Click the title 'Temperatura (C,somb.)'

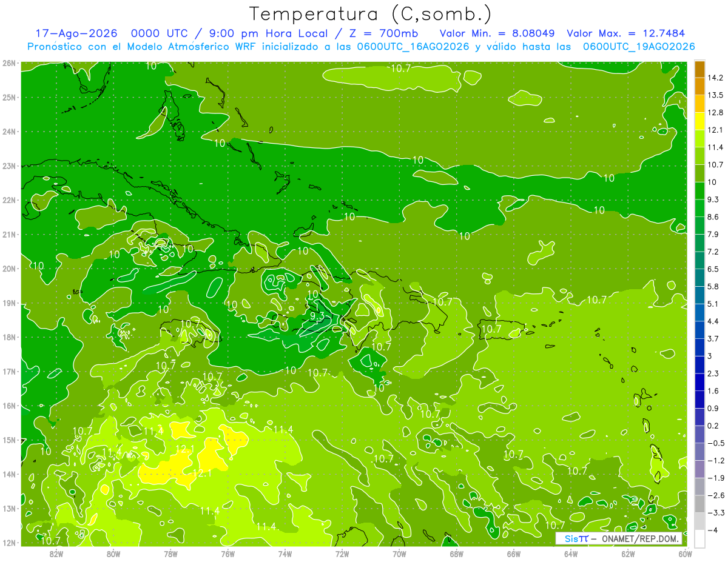(370, 15)
